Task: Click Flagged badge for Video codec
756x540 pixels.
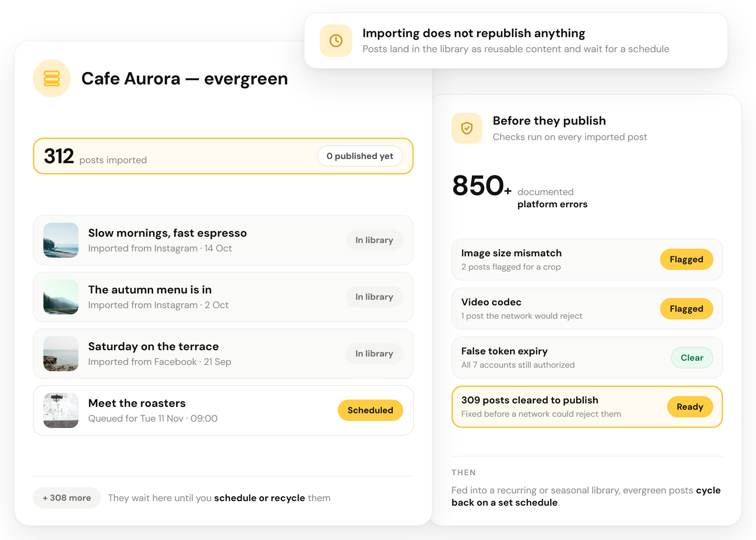Action: point(686,309)
